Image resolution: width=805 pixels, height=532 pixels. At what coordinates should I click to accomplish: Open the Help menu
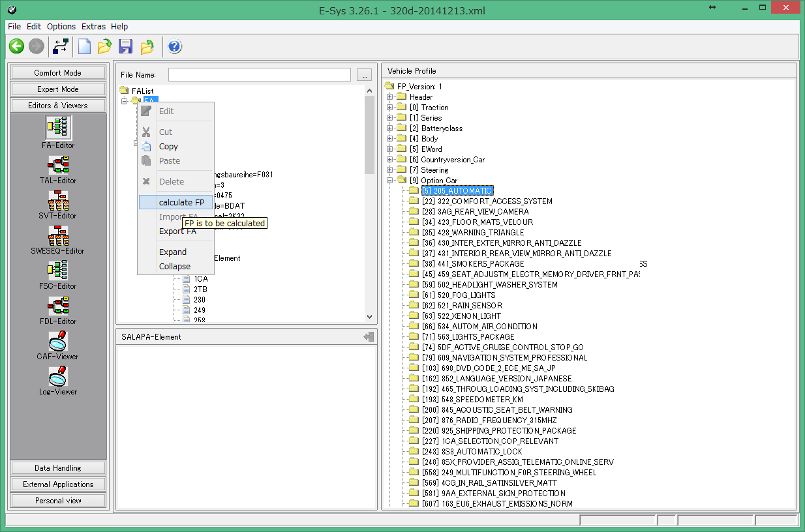tap(119, 27)
